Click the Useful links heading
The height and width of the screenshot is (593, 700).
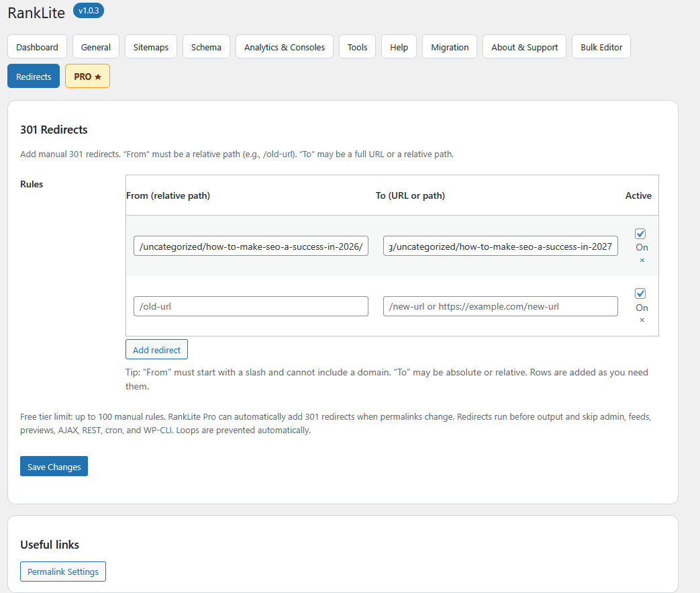point(50,545)
